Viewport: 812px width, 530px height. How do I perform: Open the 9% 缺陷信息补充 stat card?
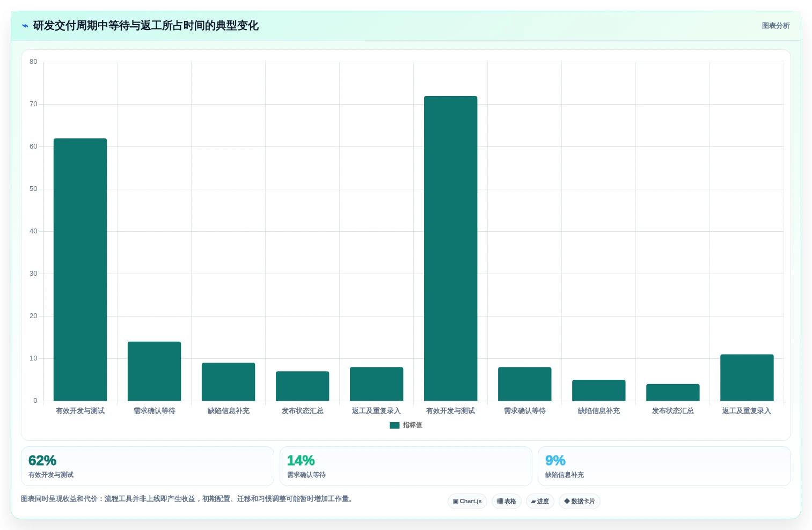tap(664, 466)
